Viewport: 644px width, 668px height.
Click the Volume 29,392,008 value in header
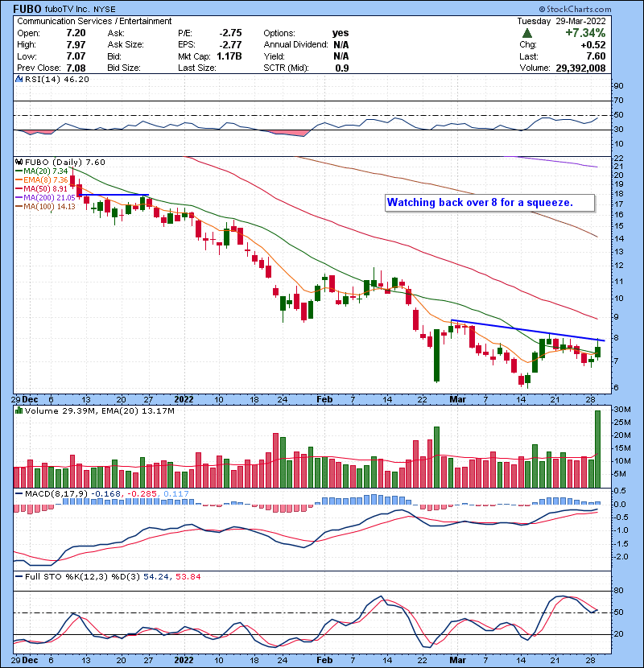pyautogui.click(x=580, y=68)
